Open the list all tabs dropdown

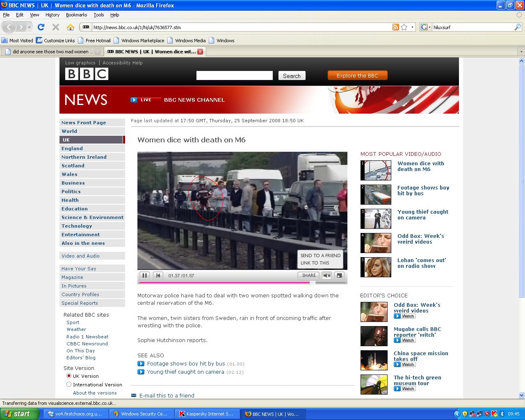(x=521, y=52)
